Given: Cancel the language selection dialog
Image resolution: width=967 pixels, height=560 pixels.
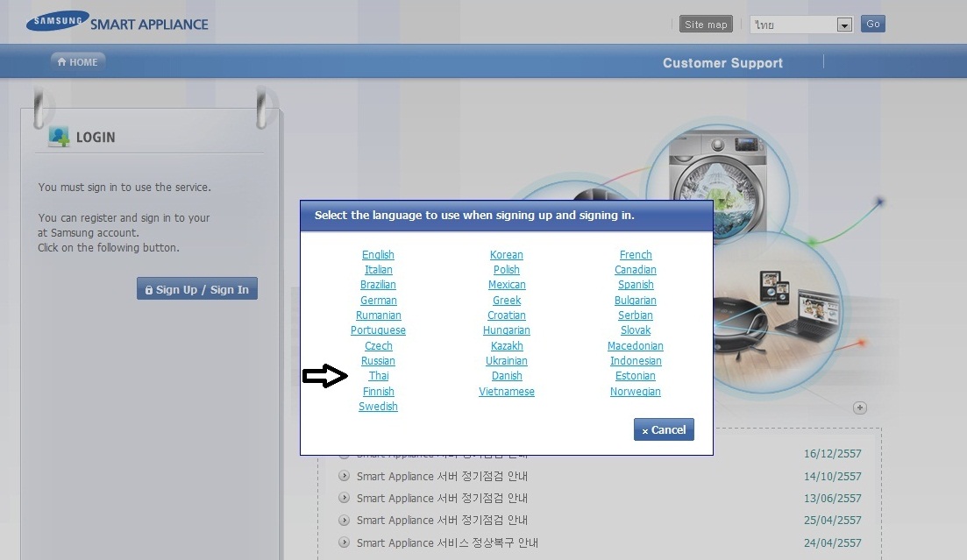Looking at the screenshot, I should (x=664, y=430).
